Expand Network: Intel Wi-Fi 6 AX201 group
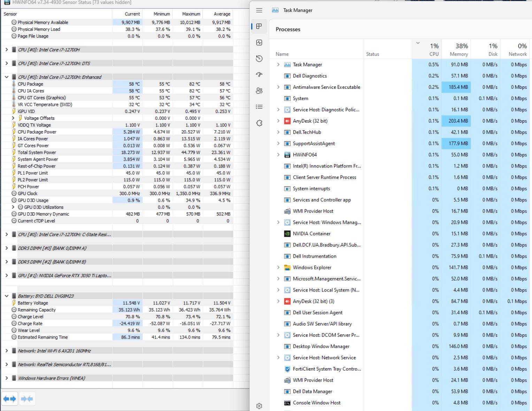 (6, 351)
